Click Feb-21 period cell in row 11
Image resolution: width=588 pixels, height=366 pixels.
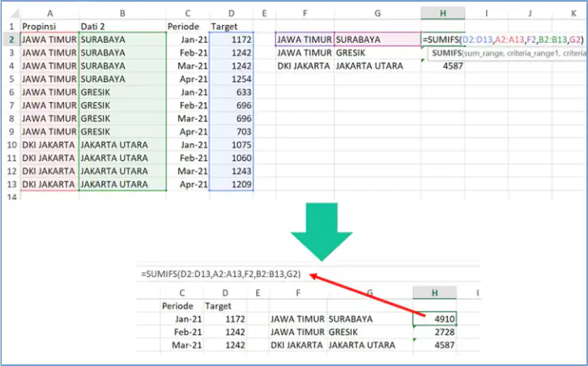click(188, 158)
